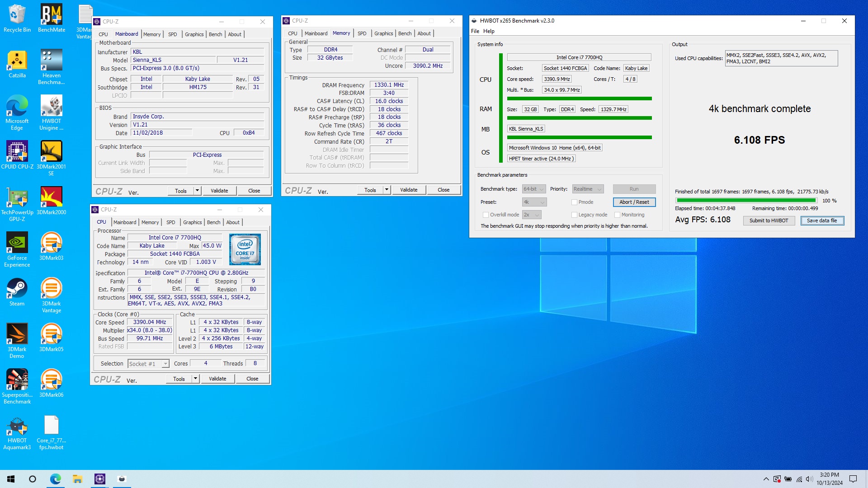The image size is (868, 488).
Task: Click the Abort / Reset button
Action: (x=634, y=202)
